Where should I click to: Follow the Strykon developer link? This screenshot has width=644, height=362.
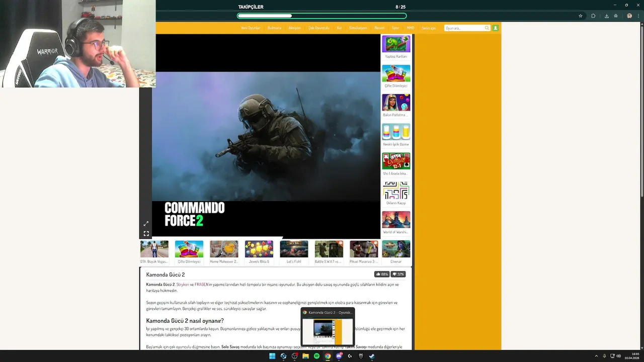[183, 285]
